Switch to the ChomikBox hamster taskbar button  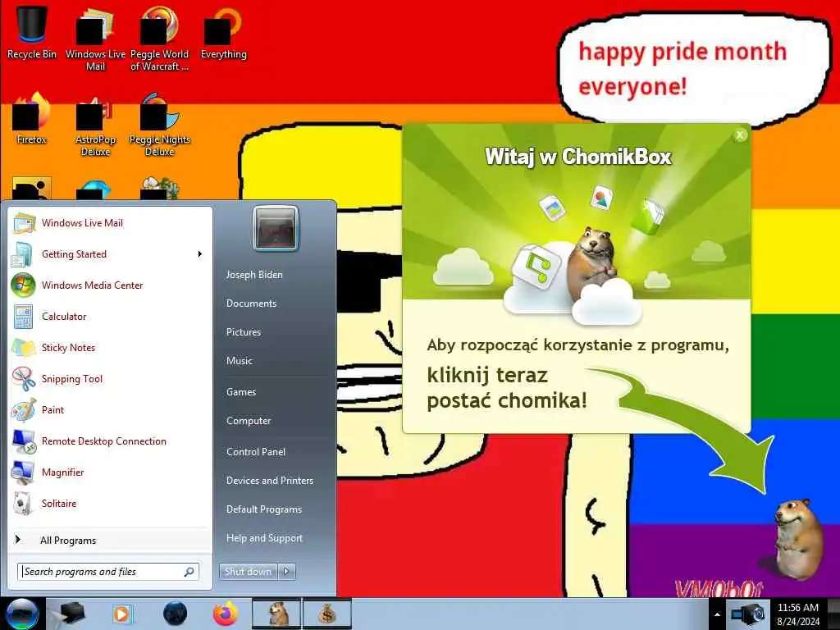(x=276, y=614)
